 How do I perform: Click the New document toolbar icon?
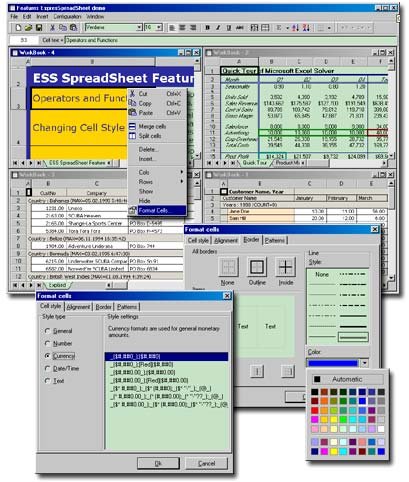pyautogui.click(x=18, y=28)
